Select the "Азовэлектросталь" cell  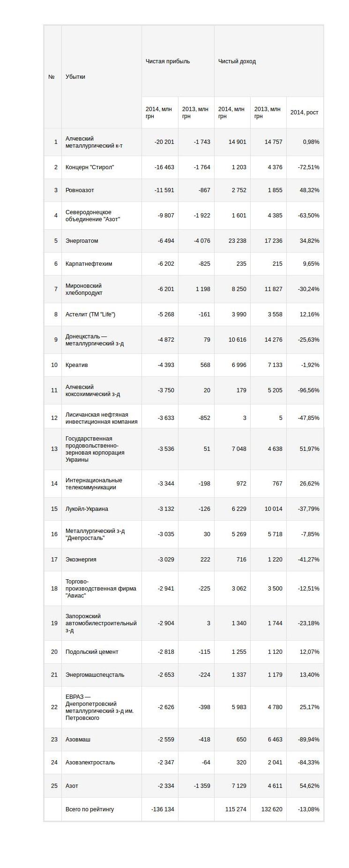pyautogui.click(x=90, y=763)
